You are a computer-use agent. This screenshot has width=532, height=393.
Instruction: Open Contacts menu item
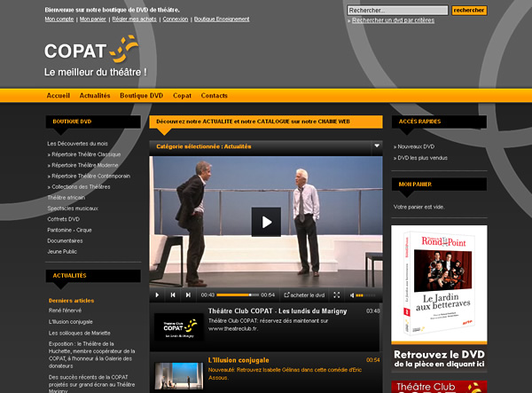[214, 96]
